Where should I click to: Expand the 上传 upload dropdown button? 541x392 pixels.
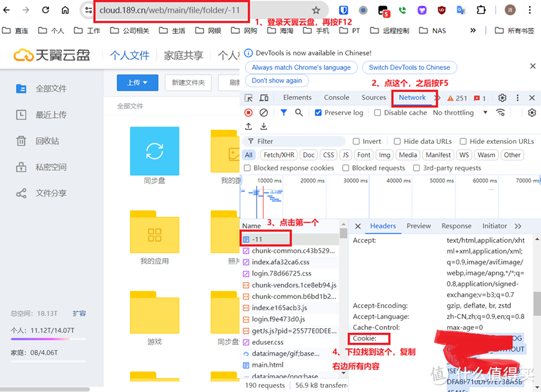(x=137, y=83)
